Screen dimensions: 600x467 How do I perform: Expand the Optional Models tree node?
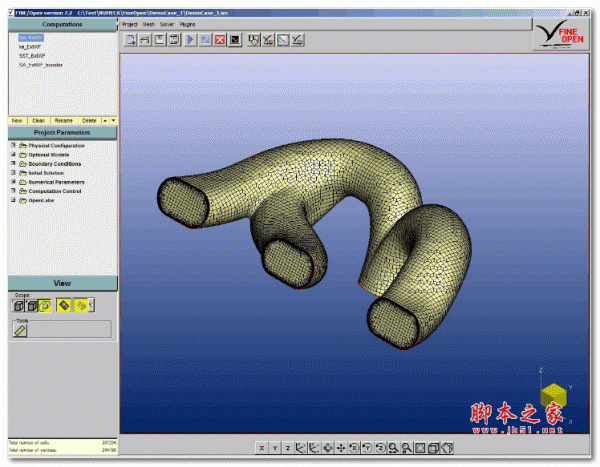coord(13,154)
